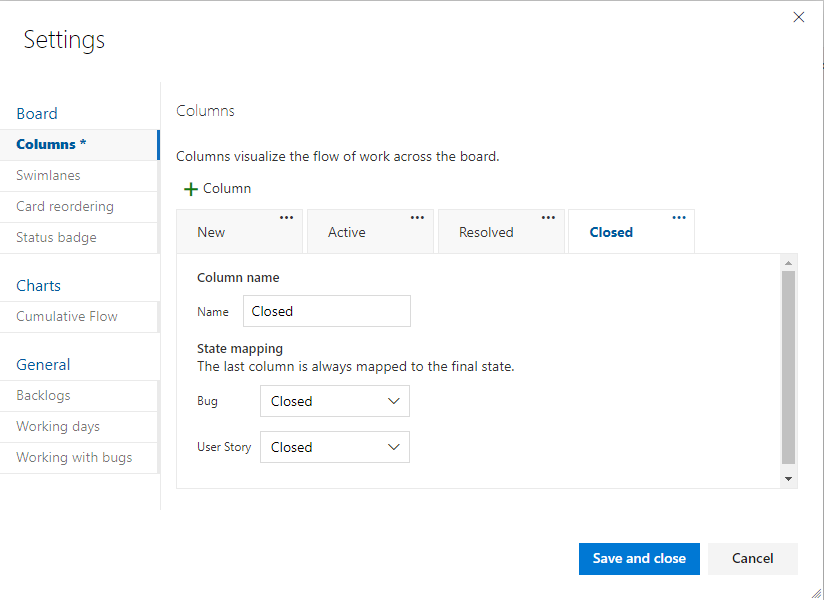This screenshot has height=600, width=824.
Task: Click scrollbar up arrow in column panel
Action: click(x=788, y=263)
